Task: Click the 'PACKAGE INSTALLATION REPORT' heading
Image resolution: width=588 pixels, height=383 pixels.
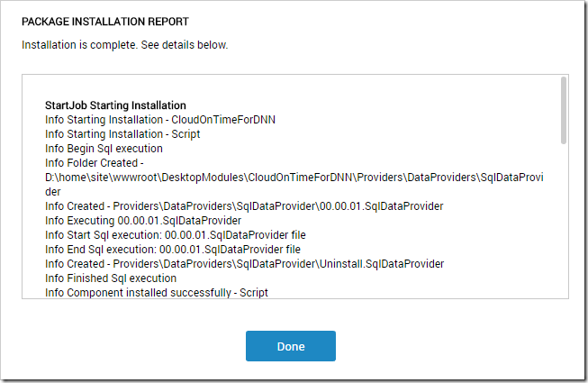Action: [x=105, y=22]
